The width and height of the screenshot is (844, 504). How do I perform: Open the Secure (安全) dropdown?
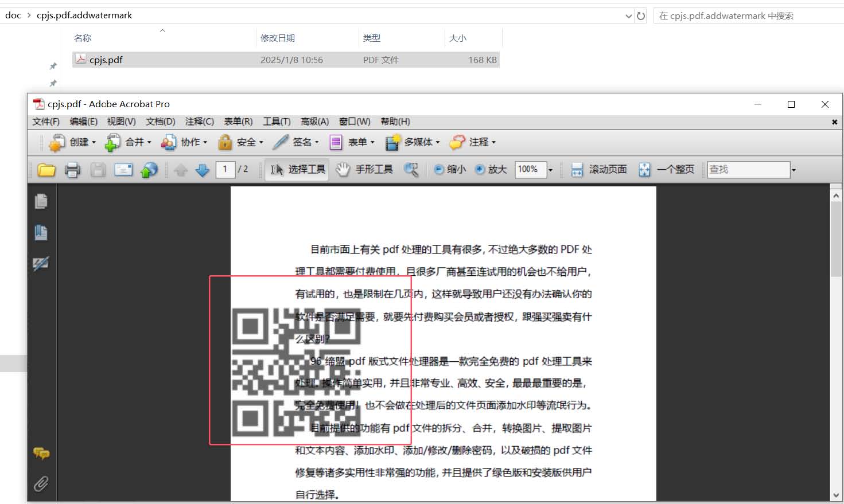click(240, 142)
